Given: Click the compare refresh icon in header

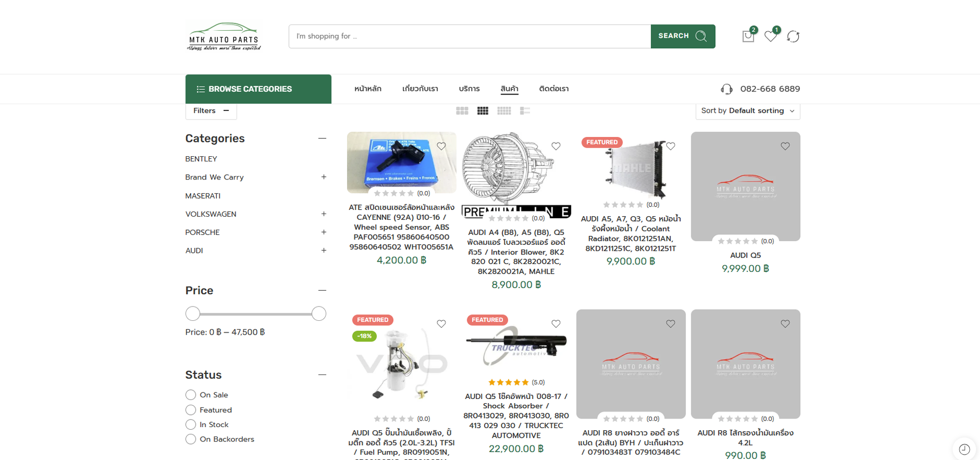Looking at the screenshot, I should [x=793, y=36].
